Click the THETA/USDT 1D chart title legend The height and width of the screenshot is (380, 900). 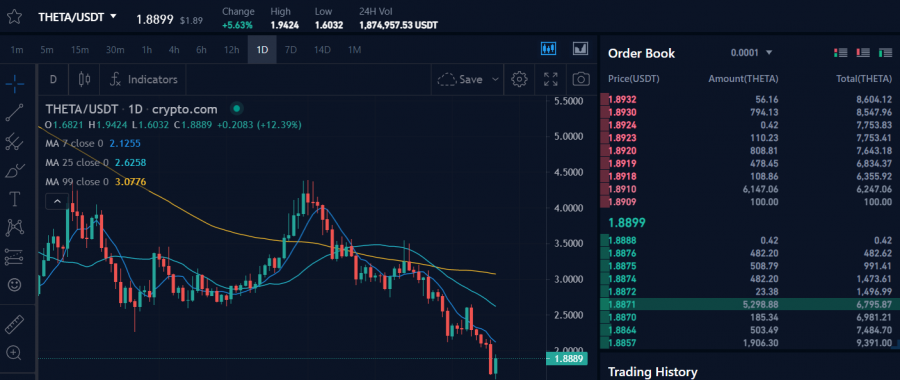131,109
